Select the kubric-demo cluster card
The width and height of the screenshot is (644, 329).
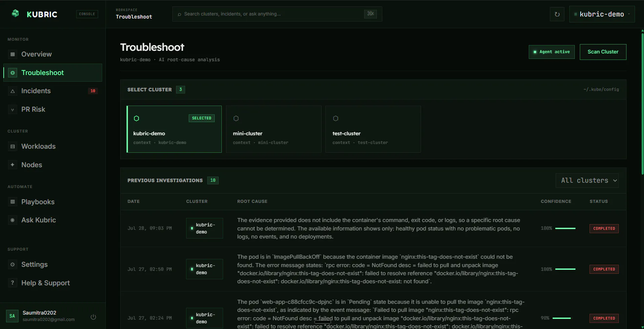(x=174, y=129)
